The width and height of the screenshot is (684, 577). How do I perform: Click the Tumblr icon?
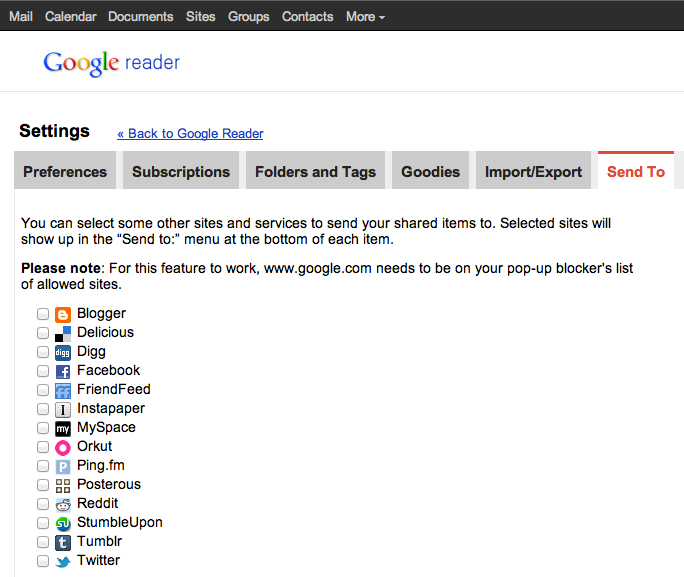click(63, 543)
